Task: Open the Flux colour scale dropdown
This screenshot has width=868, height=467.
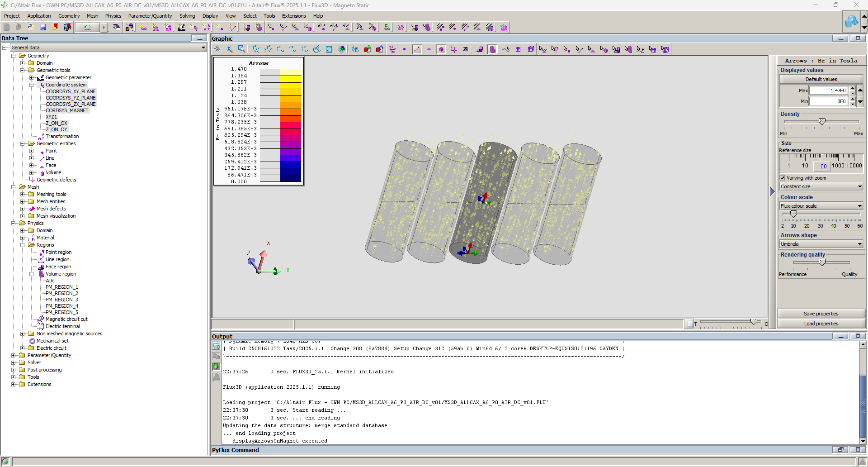Action: [x=821, y=206]
